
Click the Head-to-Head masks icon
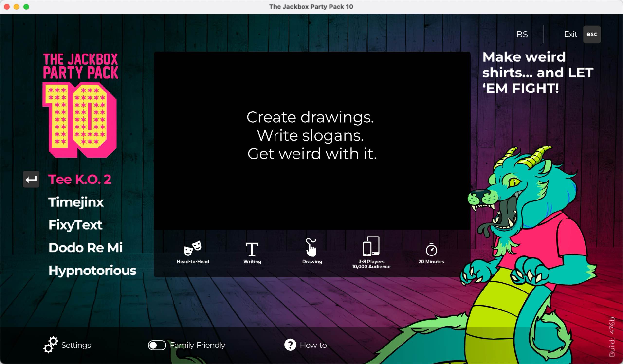click(x=193, y=248)
